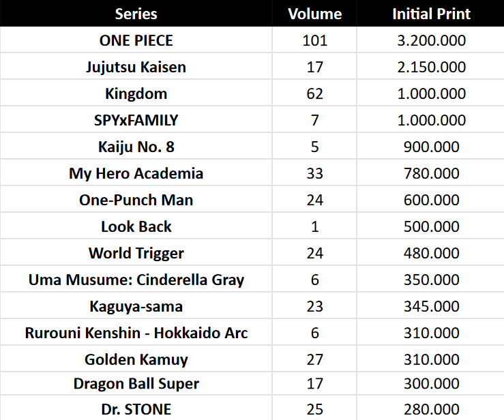Select the Jujutsu Kaisen cell
The image size is (504, 420).
coord(136,67)
